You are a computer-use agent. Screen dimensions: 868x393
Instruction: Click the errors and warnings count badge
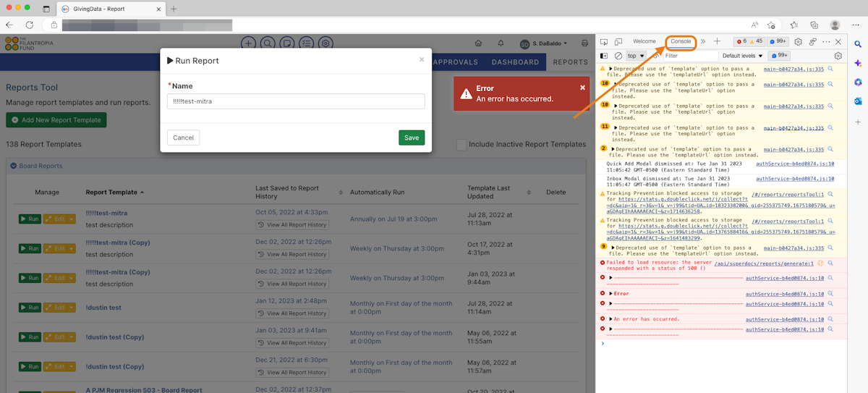coord(748,42)
